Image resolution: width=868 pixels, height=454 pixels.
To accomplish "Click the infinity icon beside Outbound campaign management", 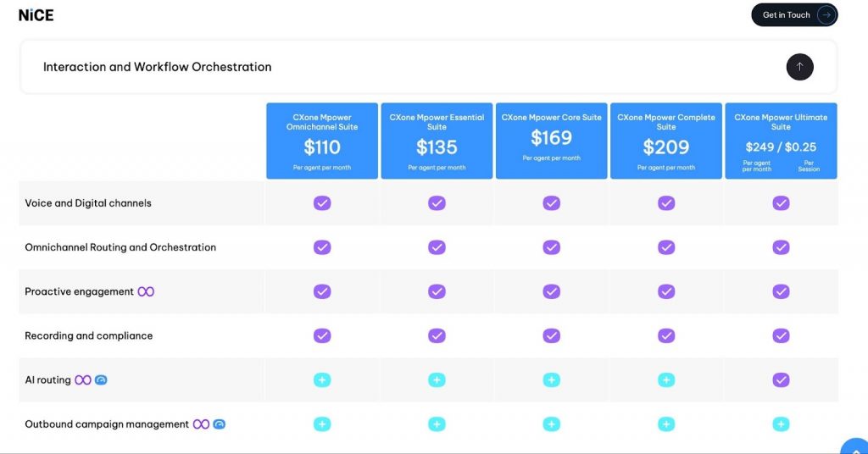I will pyautogui.click(x=201, y=424).
